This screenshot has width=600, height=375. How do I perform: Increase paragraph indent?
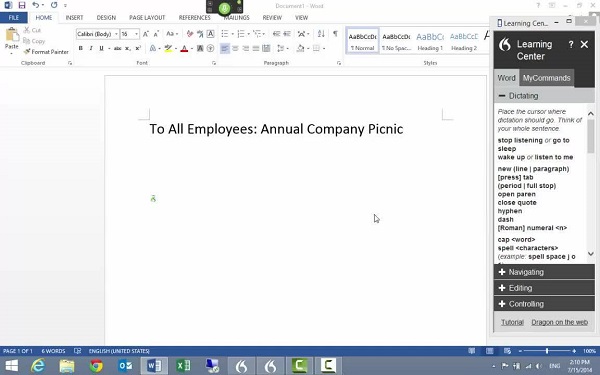(287, 34)
